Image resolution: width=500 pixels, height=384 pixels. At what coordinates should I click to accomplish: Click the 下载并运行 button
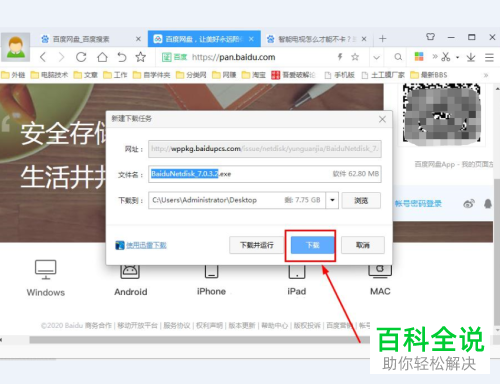point(257,245)
